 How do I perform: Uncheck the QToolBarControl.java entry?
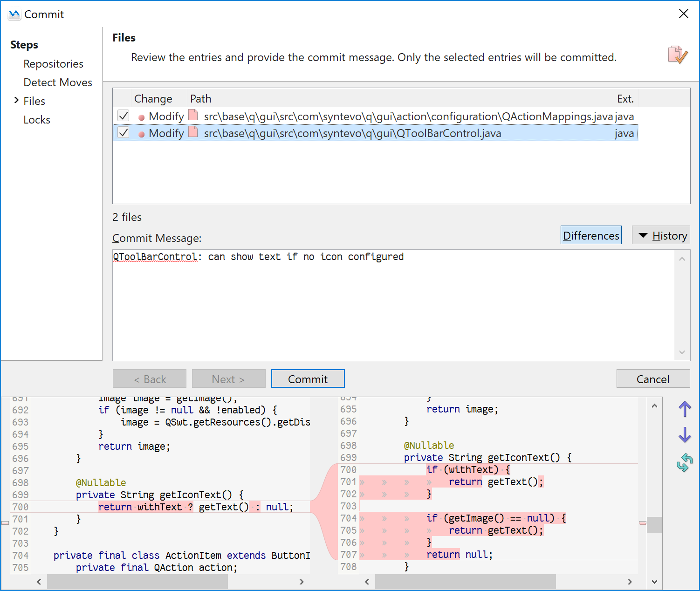pos(123,132)
